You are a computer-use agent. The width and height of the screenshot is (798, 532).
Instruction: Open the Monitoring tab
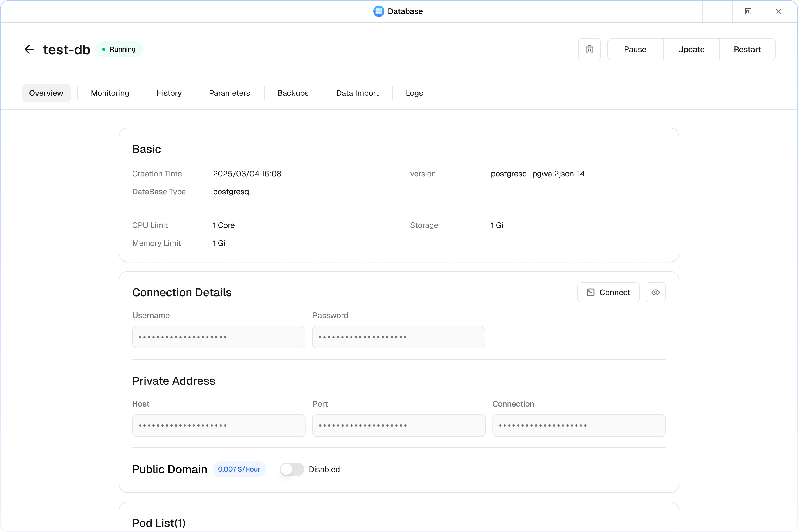coord(110,93)
